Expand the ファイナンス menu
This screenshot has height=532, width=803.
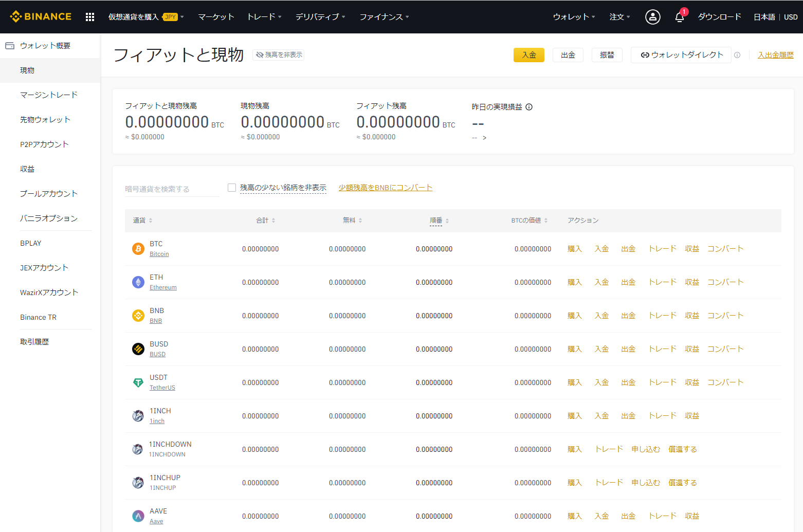point(384,17)
